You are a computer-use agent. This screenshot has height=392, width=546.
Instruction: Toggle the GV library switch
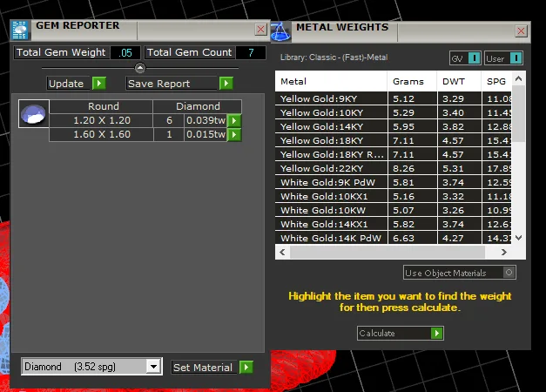point(474,58)
